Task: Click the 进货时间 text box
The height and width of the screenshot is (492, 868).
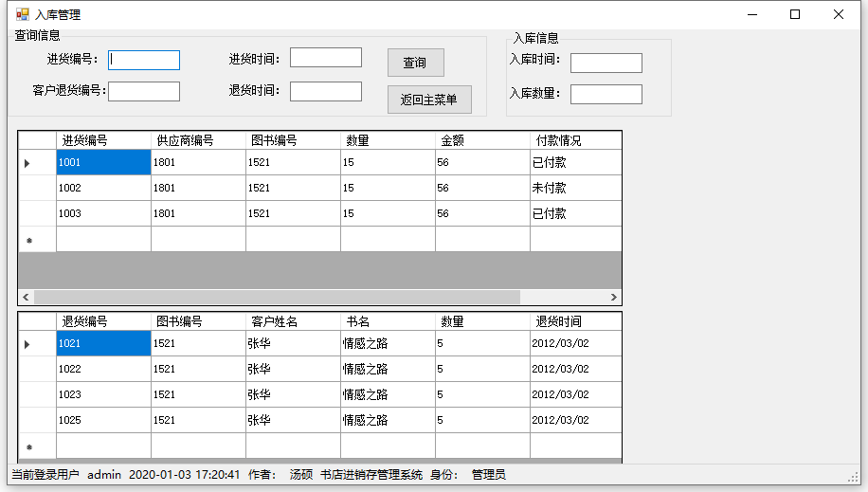Action: point(326,58)
